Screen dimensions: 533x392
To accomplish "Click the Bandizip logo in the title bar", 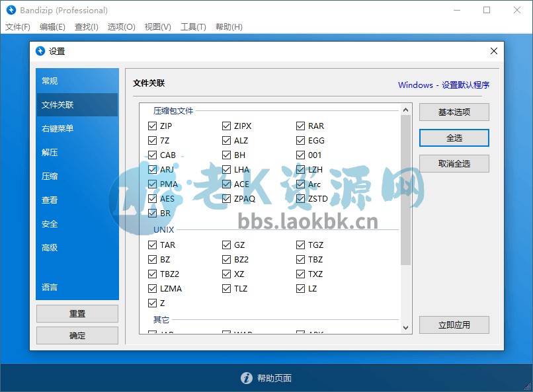I will tap(11, 10).
